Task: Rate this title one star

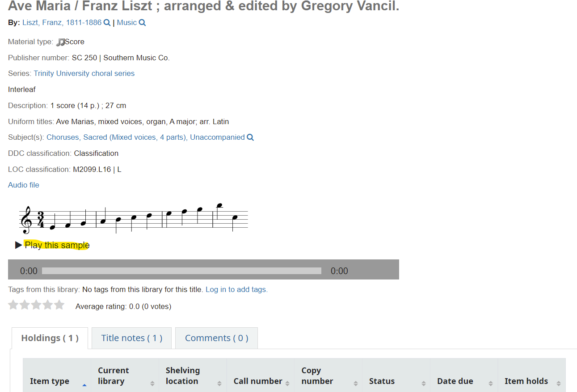Action: [x=13, y=305]
